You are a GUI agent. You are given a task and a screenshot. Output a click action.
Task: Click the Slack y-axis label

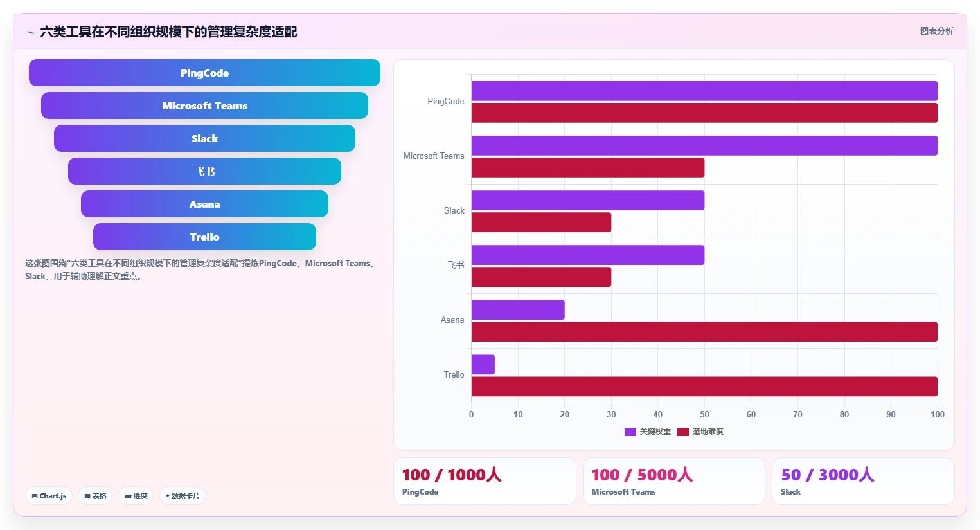pyautogui.click(x=454, y=210)
